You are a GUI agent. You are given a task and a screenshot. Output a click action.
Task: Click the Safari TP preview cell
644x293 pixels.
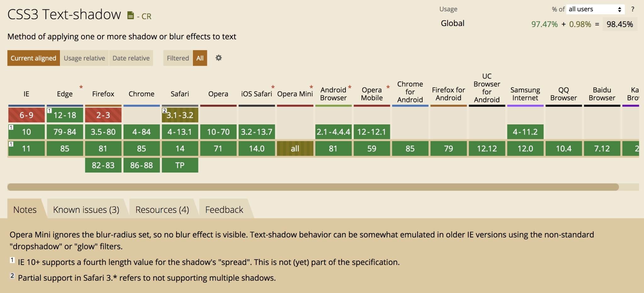pyautogui.click(x=180, y=165)
